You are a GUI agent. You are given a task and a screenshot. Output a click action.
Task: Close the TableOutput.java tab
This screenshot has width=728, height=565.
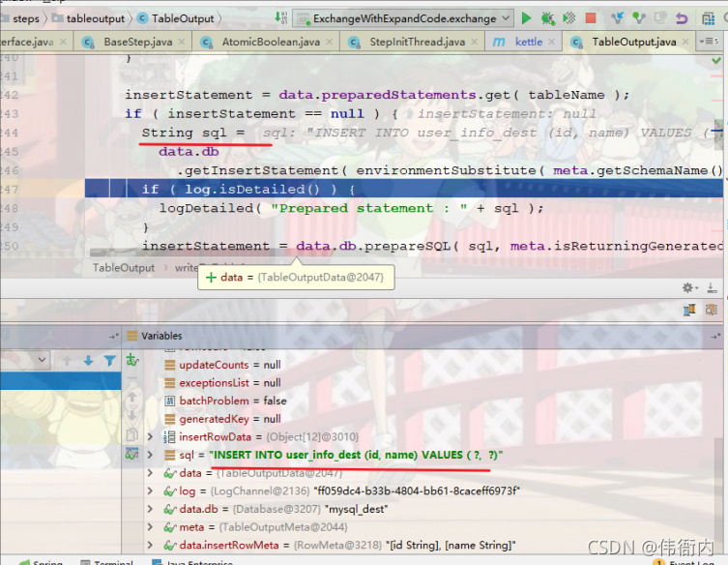pos(685,42)
